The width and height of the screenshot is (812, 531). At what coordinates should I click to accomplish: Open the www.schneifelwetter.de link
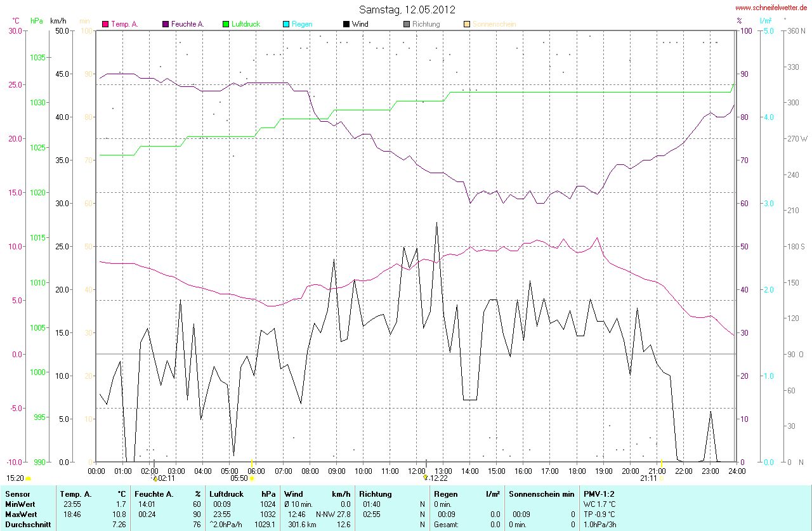point(771,7)
